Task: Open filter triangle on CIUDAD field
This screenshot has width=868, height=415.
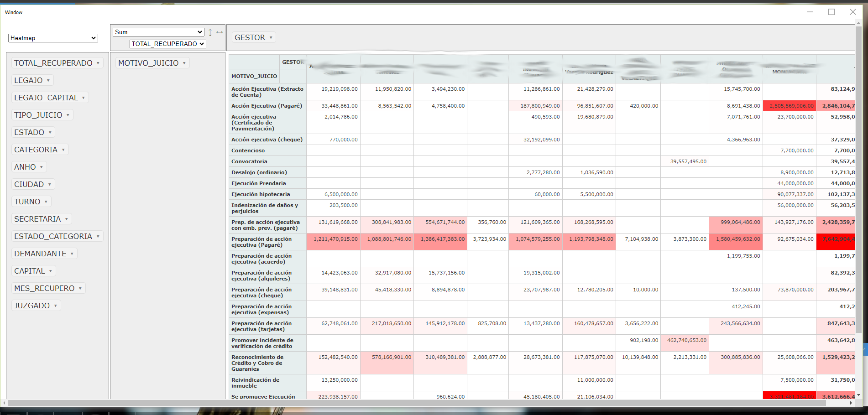Action: [x=50, y=185]
